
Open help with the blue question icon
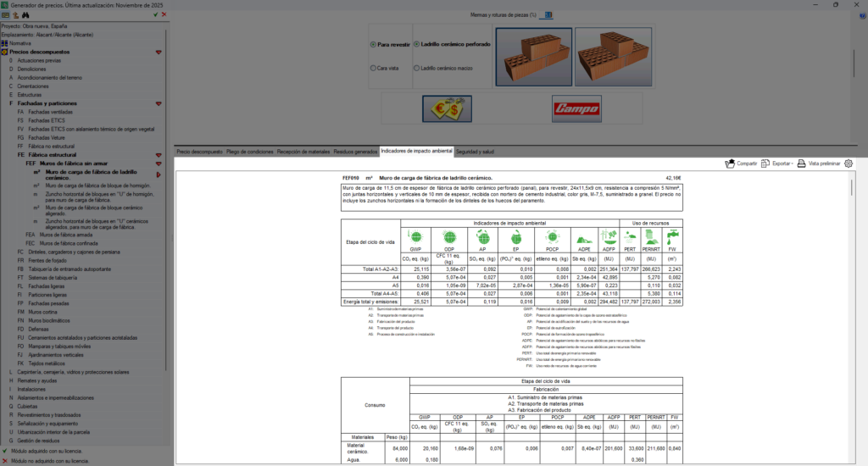862,15
